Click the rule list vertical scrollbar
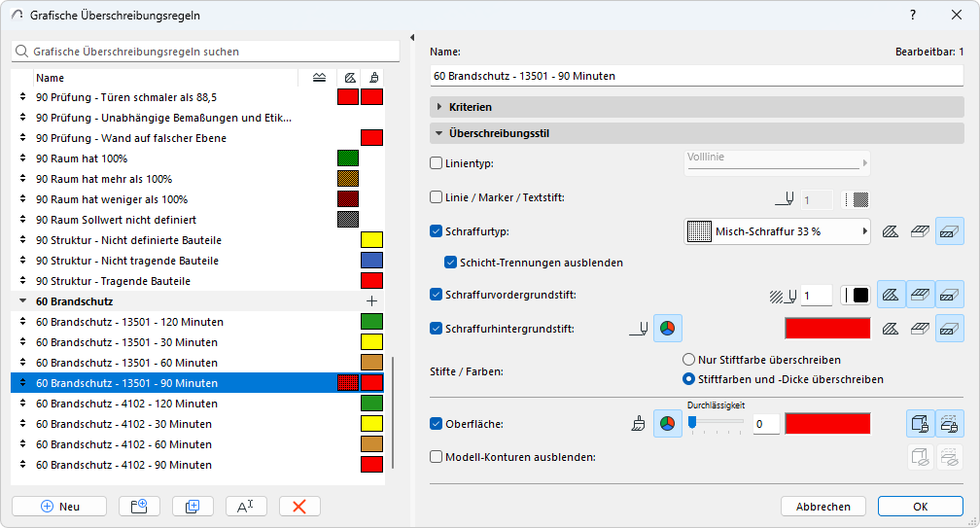 393,412
